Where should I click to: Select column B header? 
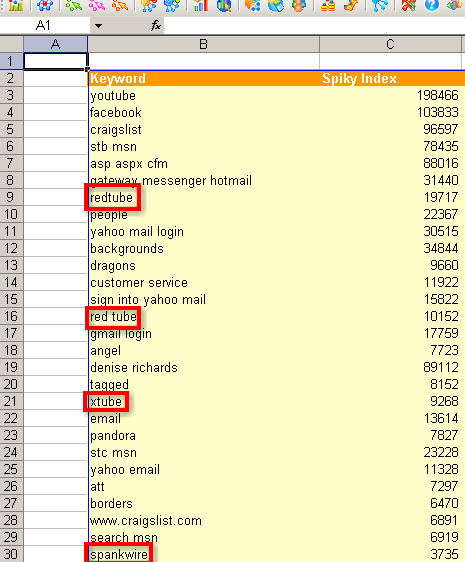point(203,44)
